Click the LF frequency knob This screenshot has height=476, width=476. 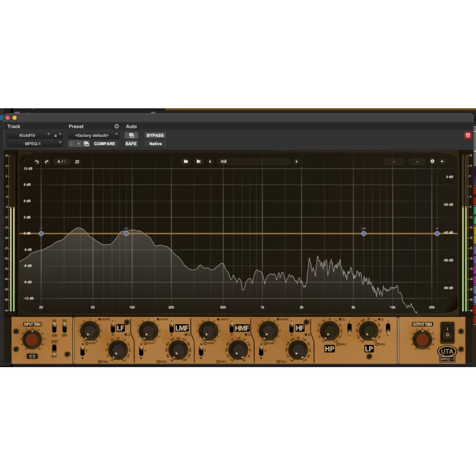pyautogui.click(x=117, y=350)
